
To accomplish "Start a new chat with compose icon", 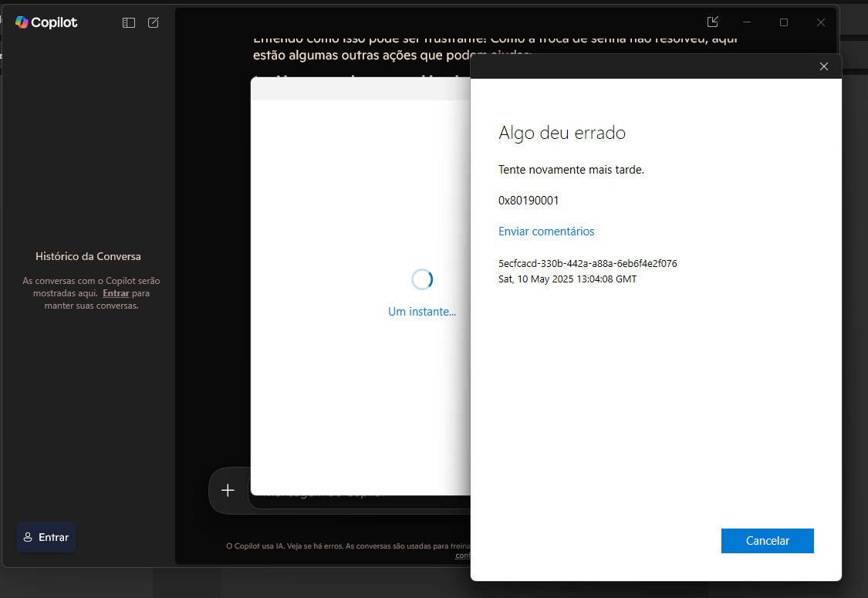I will [154, 22].
